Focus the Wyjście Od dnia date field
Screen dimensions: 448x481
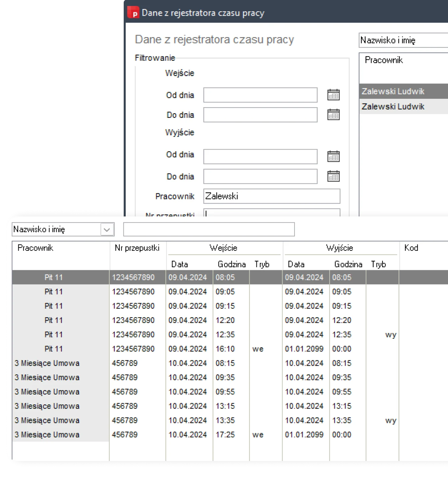tap(260, 156)
